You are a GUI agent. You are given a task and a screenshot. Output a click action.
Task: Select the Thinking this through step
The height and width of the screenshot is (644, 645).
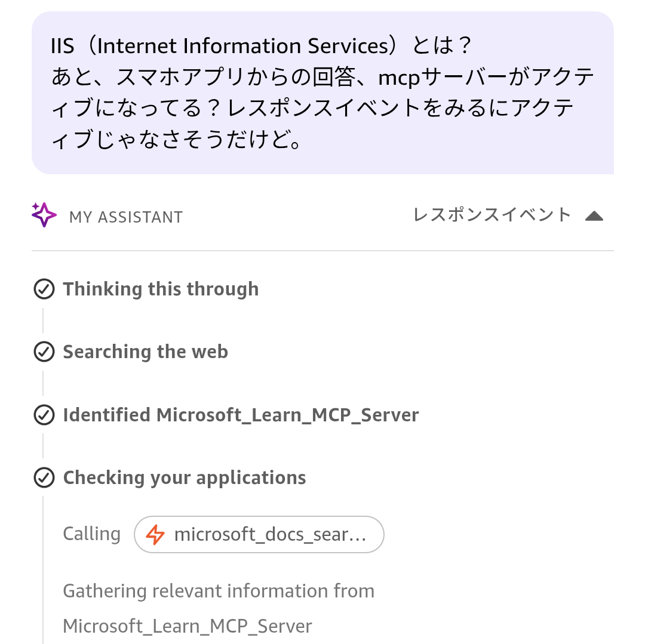click(161, 289)
